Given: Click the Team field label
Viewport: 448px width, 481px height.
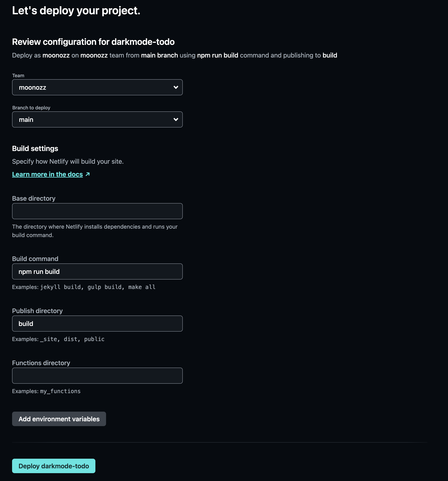Looking at the screenshot, I should click(18, 75).
